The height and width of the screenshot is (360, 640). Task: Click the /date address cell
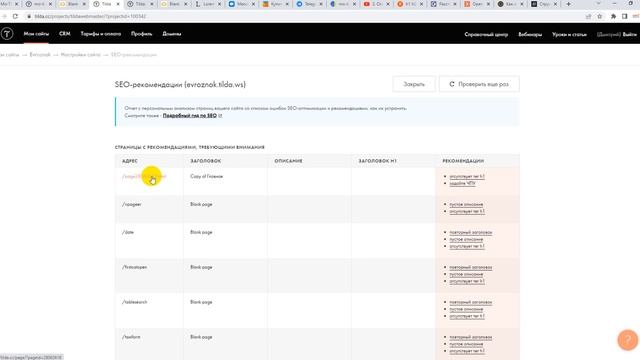coord(128,232)
